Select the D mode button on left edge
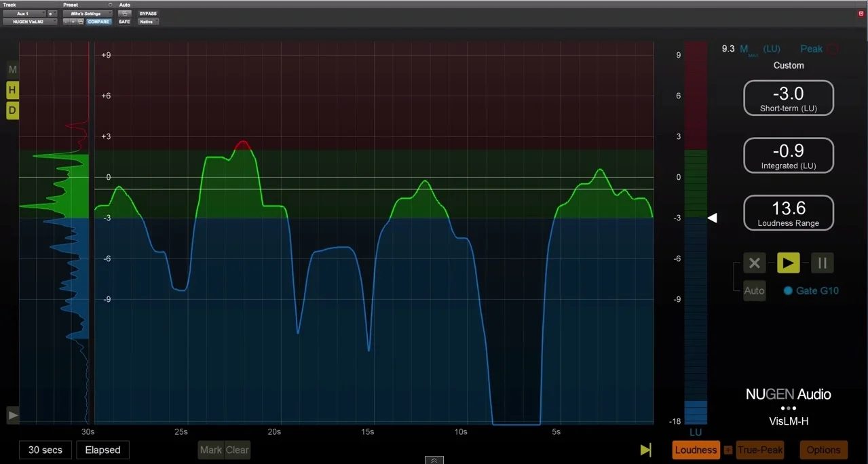Viewport: 868px width, 464px height. point(12,110)
